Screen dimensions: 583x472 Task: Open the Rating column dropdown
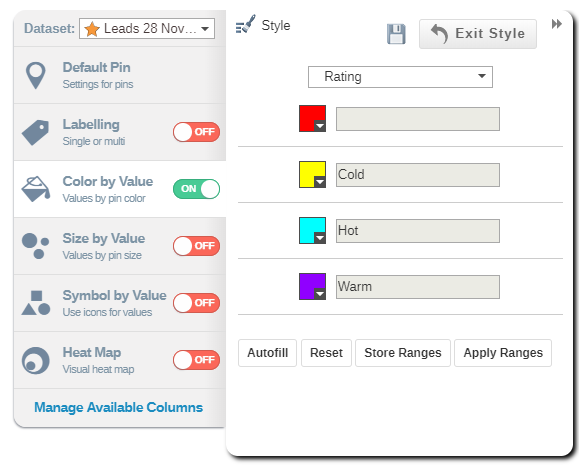click(400, 77)
